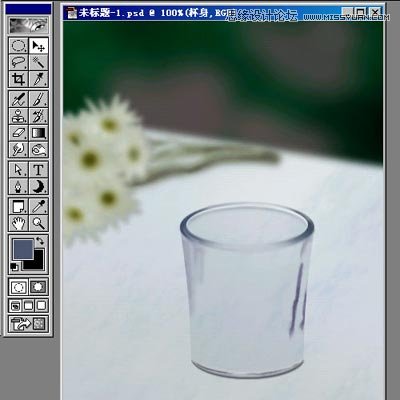Select the Custom Shape moon tool
Image resolution: width=400 pixels, height=400 pixels.
38,186
